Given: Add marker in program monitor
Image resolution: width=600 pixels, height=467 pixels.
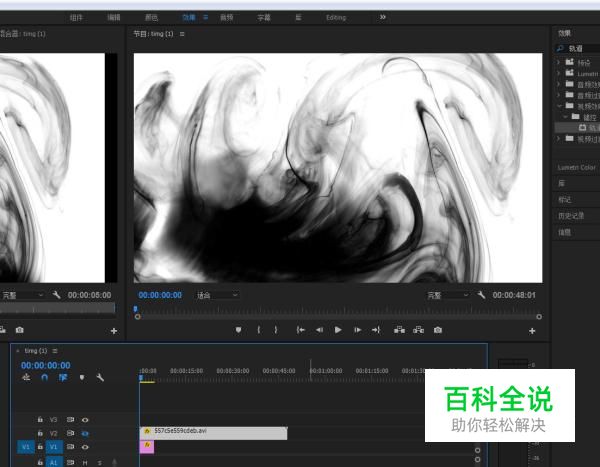Looking at the screenshot, I should pos(238,330).
